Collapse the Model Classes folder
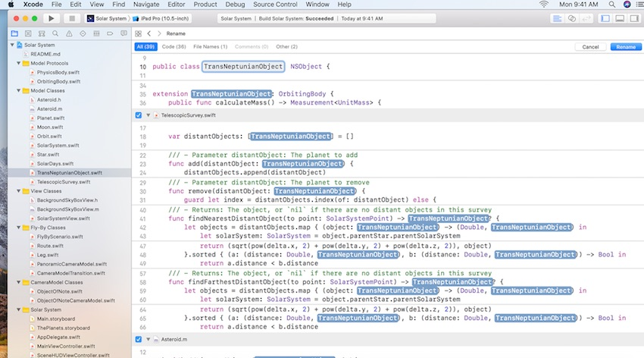The width and height of the screenshot is (644, 358). 18,90
